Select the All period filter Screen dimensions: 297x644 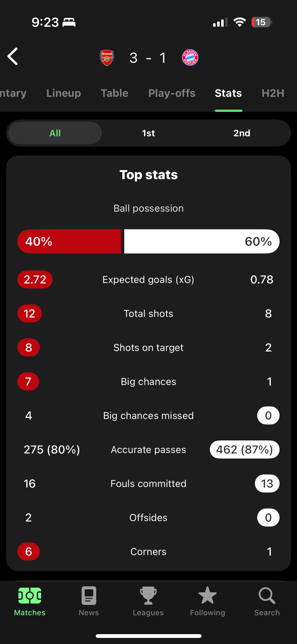point(55,133)
